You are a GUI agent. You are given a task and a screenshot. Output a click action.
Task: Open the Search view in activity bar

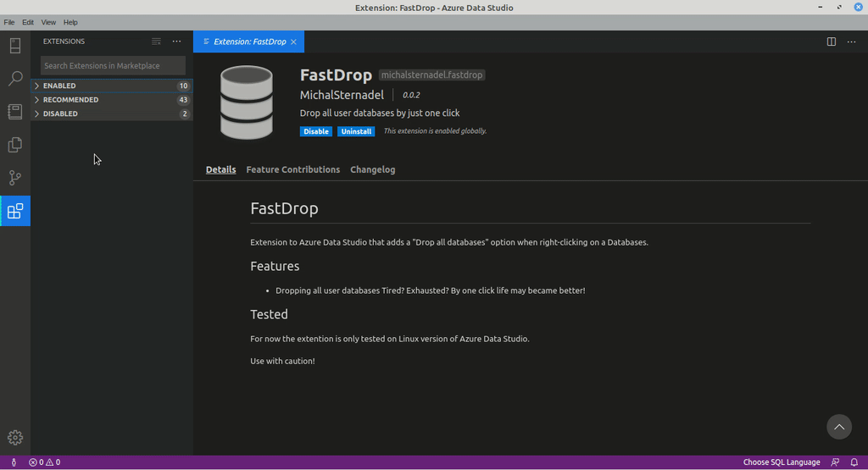pos(15,79)
